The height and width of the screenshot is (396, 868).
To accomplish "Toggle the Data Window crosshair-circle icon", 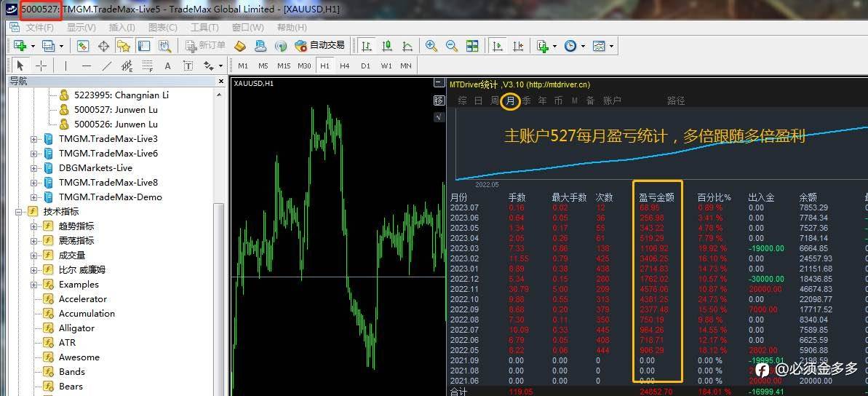I will (103, 46).
